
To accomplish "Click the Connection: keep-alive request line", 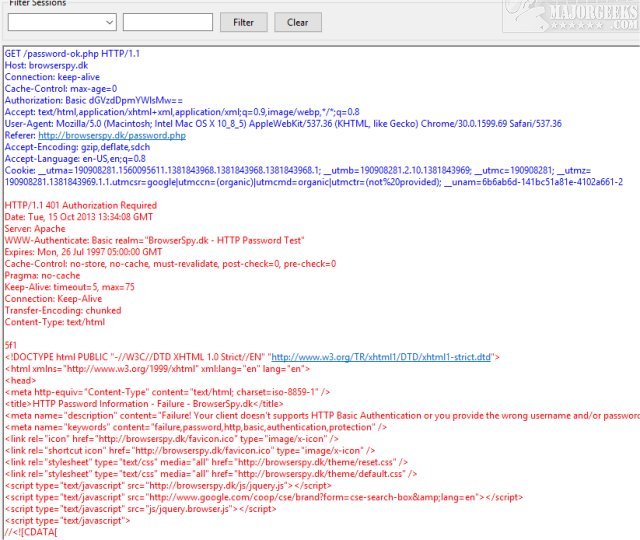I will pyautogui.click(x=52, y=77).
